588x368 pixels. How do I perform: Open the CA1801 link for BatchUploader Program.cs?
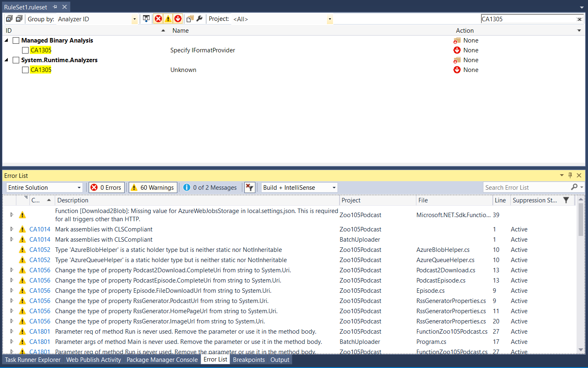click(40, 342)
